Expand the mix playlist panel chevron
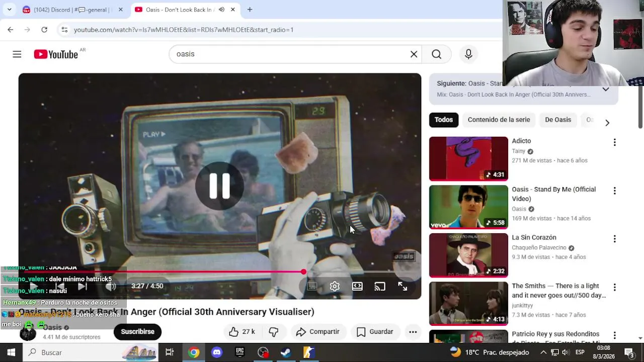The width and height of the screenshot is (644, 362). [606, 89]
